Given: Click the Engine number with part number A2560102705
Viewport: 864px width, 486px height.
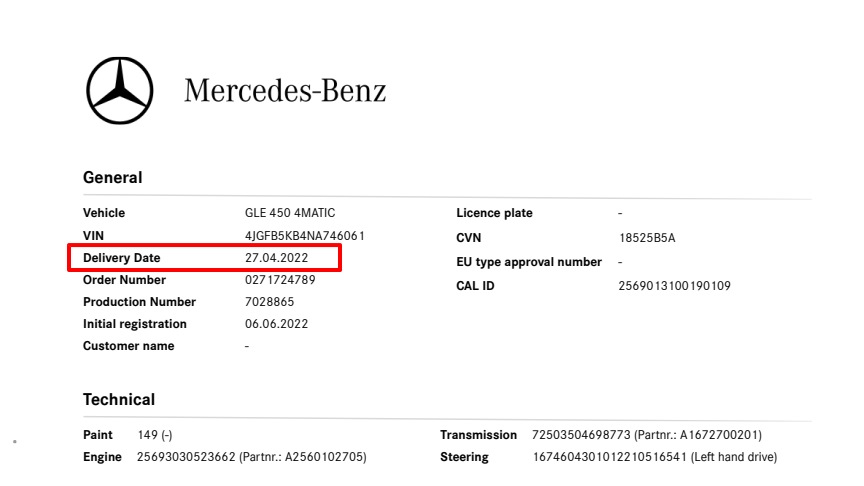Looking at the screenshot, I should 251,457.
